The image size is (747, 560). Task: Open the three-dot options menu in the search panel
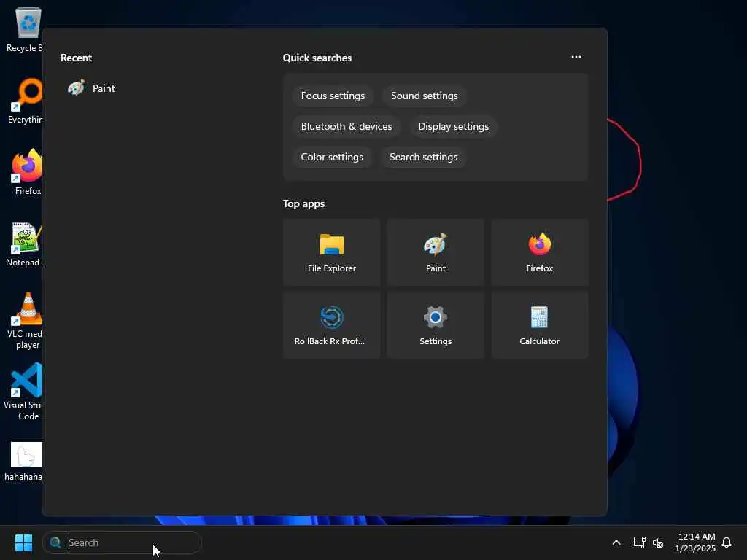pos(576,57)
